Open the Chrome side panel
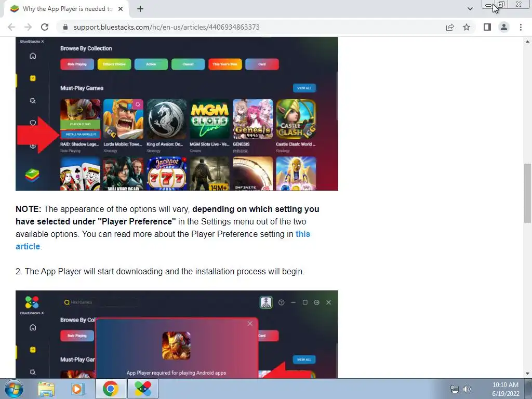The width and height of the screenshot is (532, 399). pos(487,27)
